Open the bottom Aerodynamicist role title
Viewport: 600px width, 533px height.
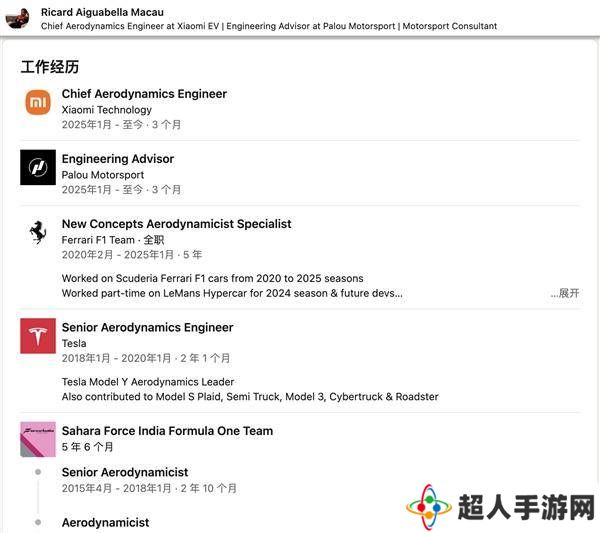(106, 522)
